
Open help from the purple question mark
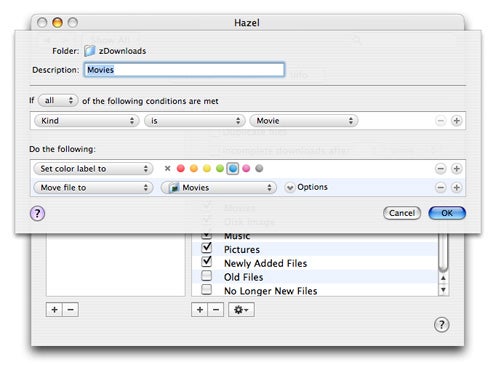coord(37,213)
